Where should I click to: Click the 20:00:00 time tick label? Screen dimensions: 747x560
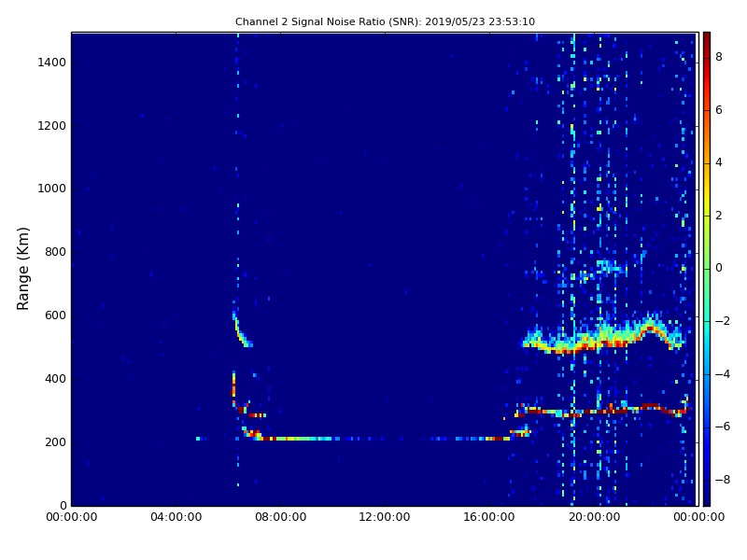(x=594, y=517)
